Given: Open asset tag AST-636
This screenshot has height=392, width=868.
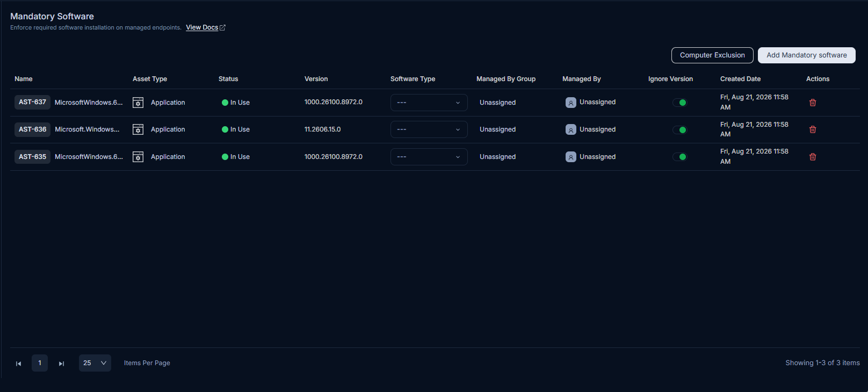Looking at the screenshot, I should point(32,129).
